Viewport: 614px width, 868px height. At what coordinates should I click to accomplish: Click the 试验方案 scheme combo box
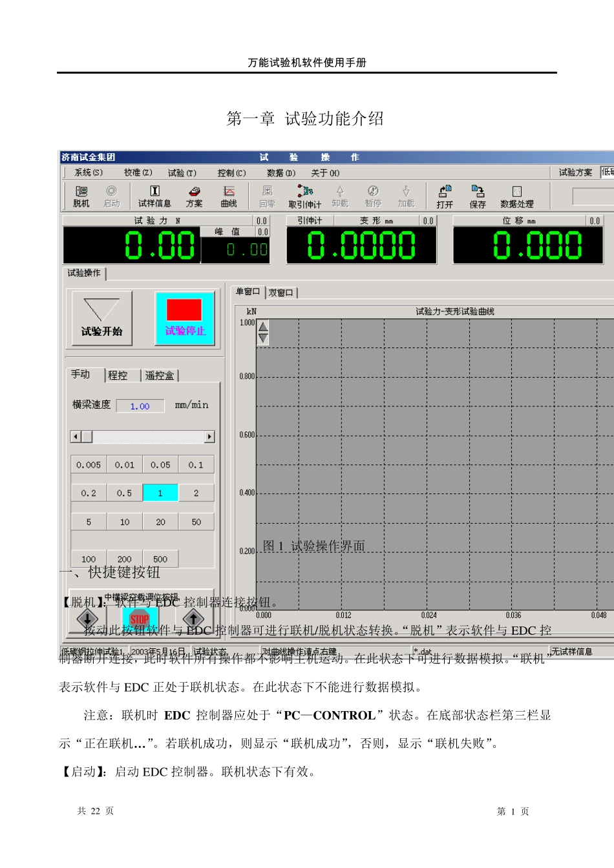tap(607, 172)
